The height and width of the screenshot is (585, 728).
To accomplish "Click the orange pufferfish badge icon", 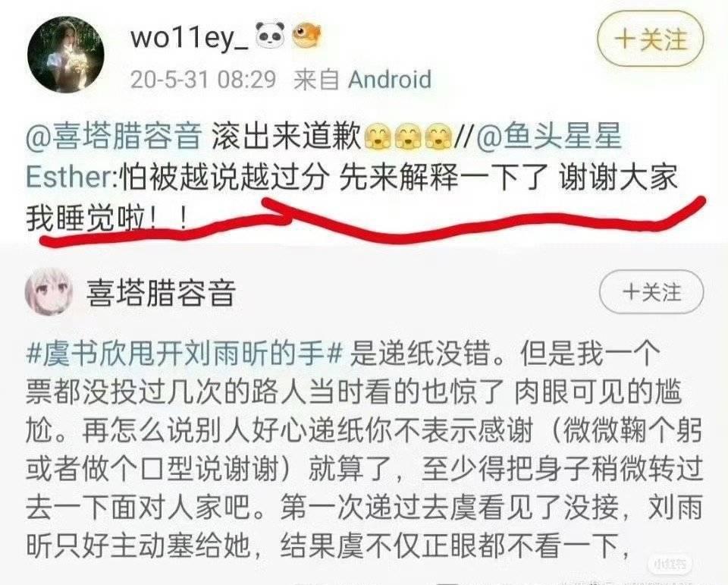I will pos(306,36).
